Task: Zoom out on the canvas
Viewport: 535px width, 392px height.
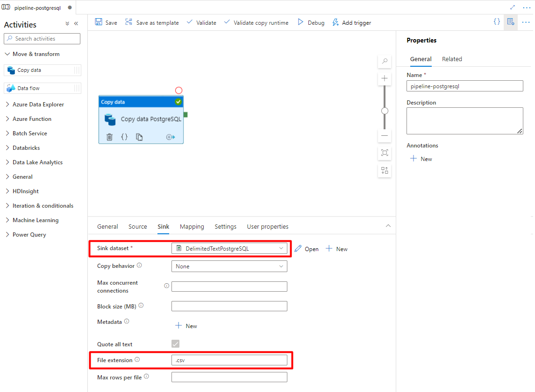Action: point(385,136)
